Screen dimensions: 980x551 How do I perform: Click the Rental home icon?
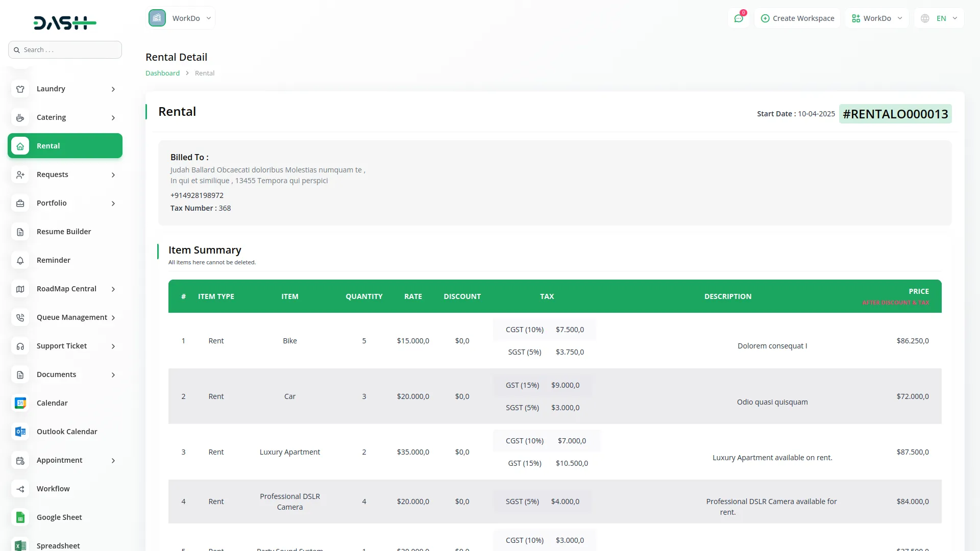coord(20,146)
